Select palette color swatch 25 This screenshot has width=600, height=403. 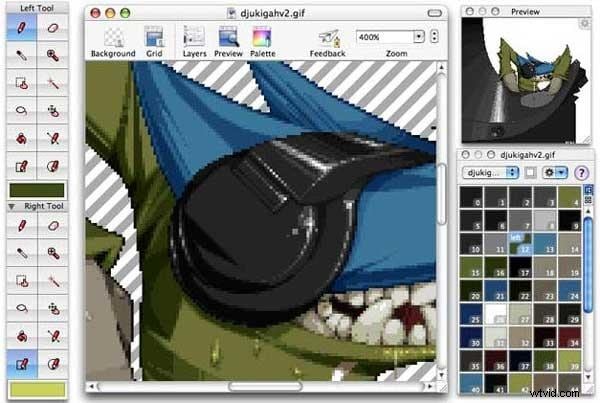point(471,314)
